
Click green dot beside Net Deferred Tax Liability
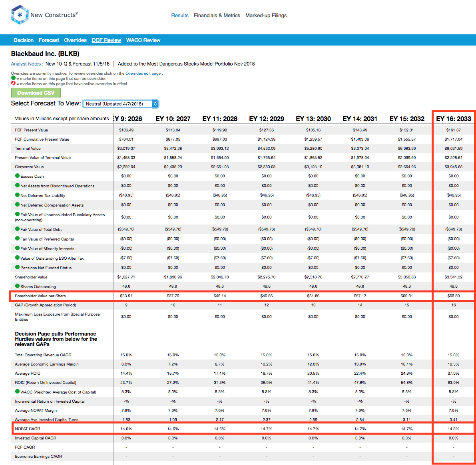click(17, 195)
